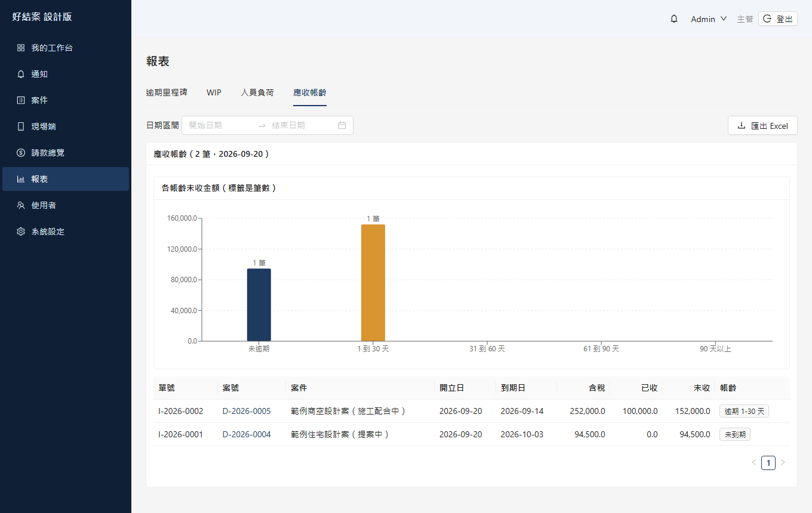Switch to the 逾期里程碑 tab
This screenshot has width=812, height=513.
[167, 92]
